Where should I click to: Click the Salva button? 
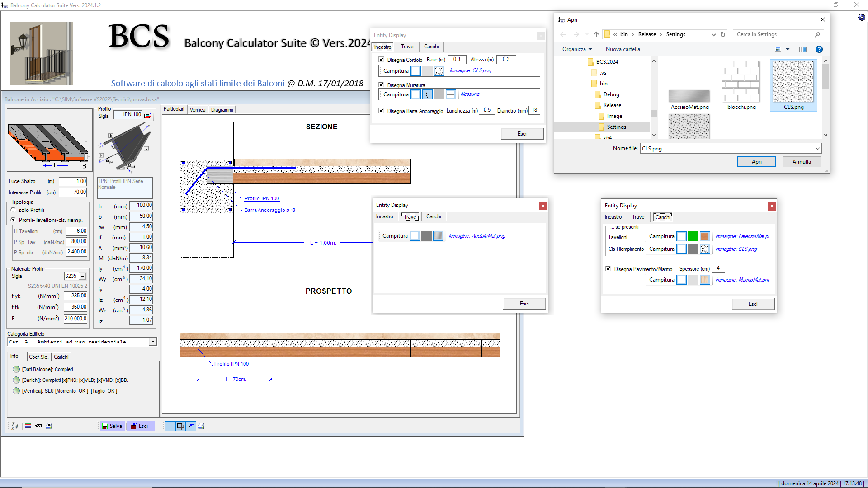pyautogui.click(x=112, y=426)
